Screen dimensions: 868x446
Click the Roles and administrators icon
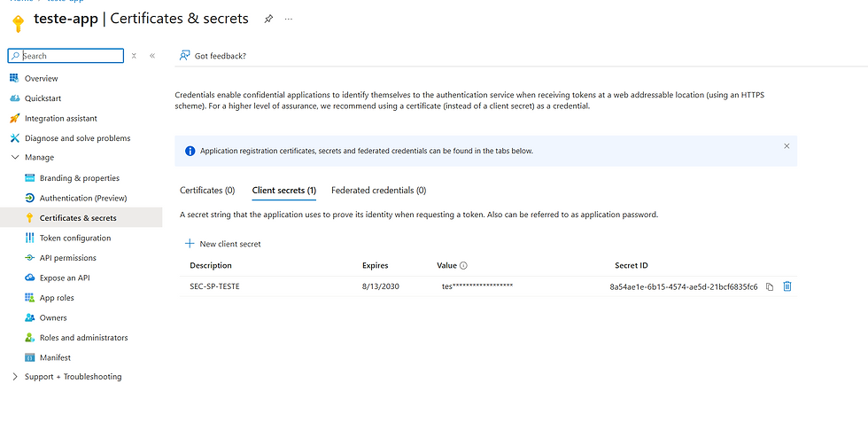(30, 338)
